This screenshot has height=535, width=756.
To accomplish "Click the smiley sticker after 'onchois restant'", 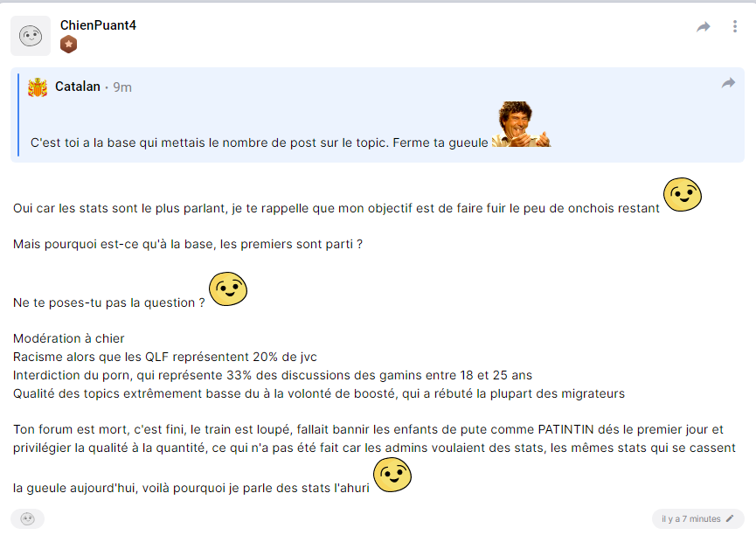I will point(683,194).
